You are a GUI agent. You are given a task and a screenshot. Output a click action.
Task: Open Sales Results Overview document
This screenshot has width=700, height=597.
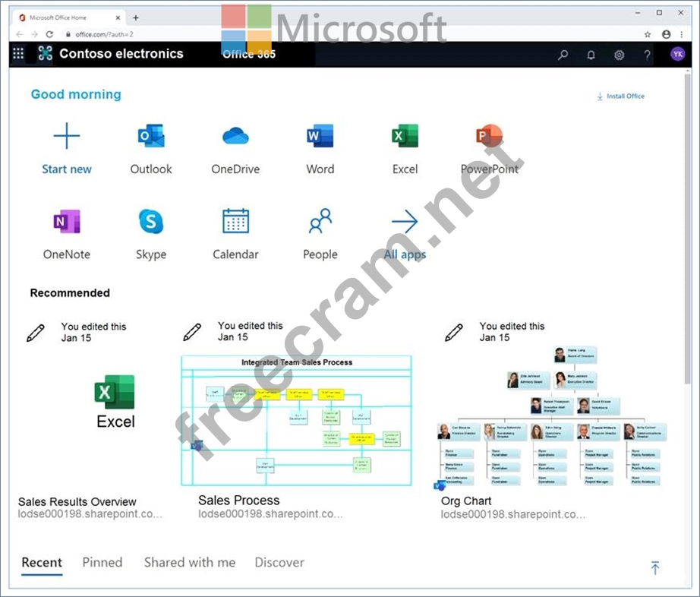(77, 502)
